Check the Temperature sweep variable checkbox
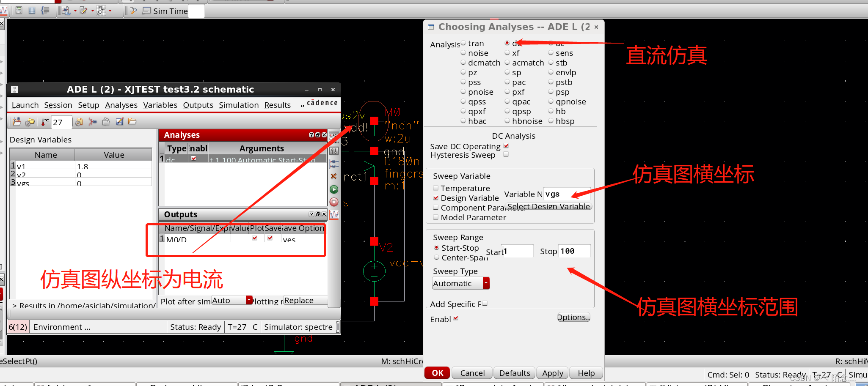 click(x=436, y=188)
